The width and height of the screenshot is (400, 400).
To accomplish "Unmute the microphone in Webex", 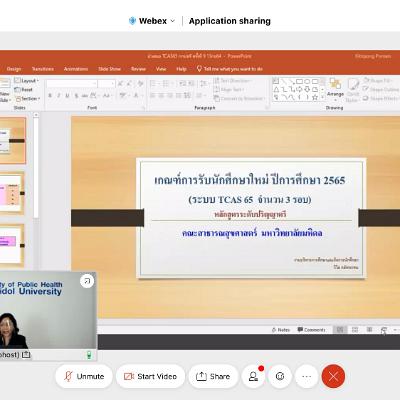I will (x=84, y=376).
